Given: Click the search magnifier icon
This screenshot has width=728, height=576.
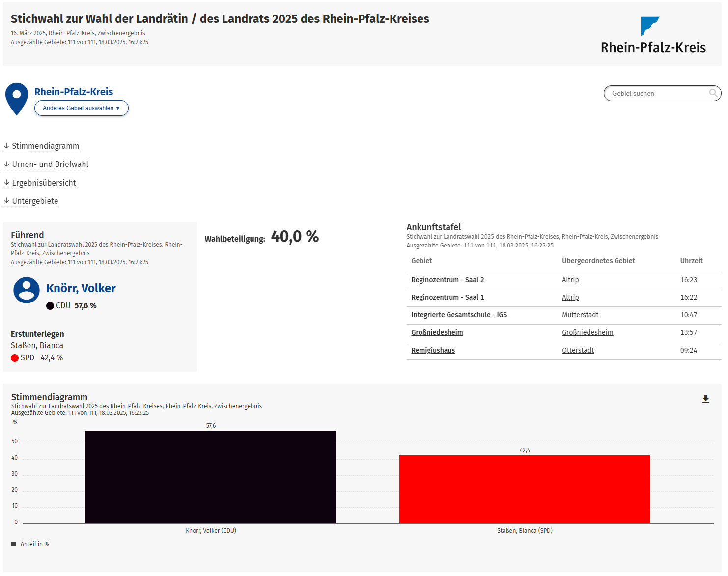Looking at the screenshot, I should pos(713,93).
